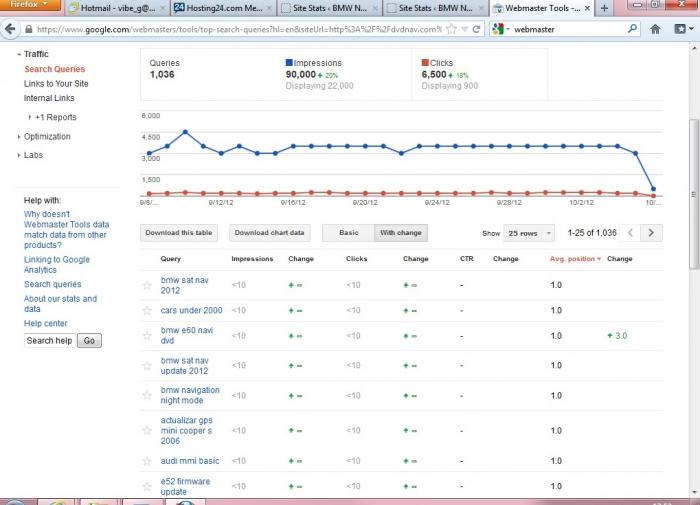Open a new tab with plus button
This screenshot has width=700, height=505.
(x=604, y=8)
